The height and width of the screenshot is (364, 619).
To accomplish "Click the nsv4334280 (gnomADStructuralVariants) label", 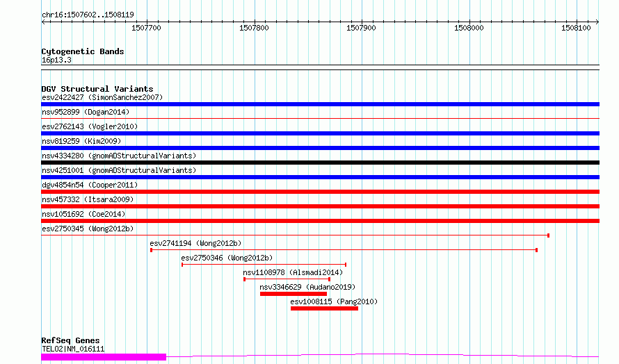I will click(119, 156).
